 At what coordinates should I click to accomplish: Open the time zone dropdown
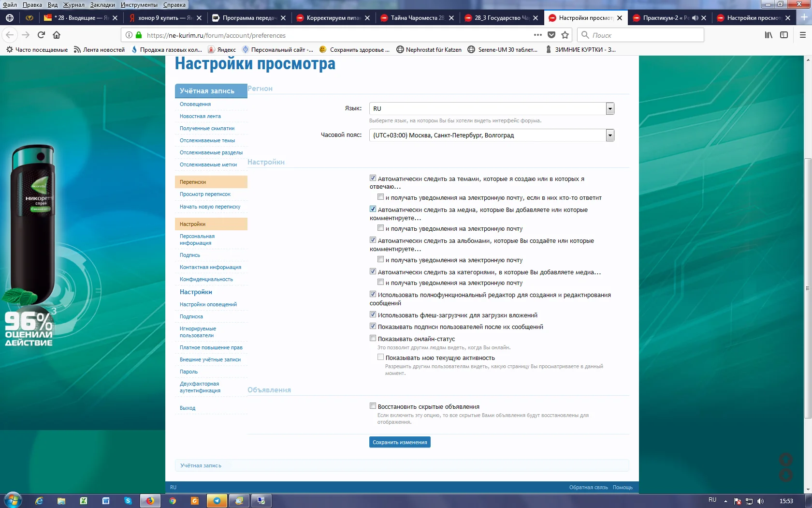610,135
